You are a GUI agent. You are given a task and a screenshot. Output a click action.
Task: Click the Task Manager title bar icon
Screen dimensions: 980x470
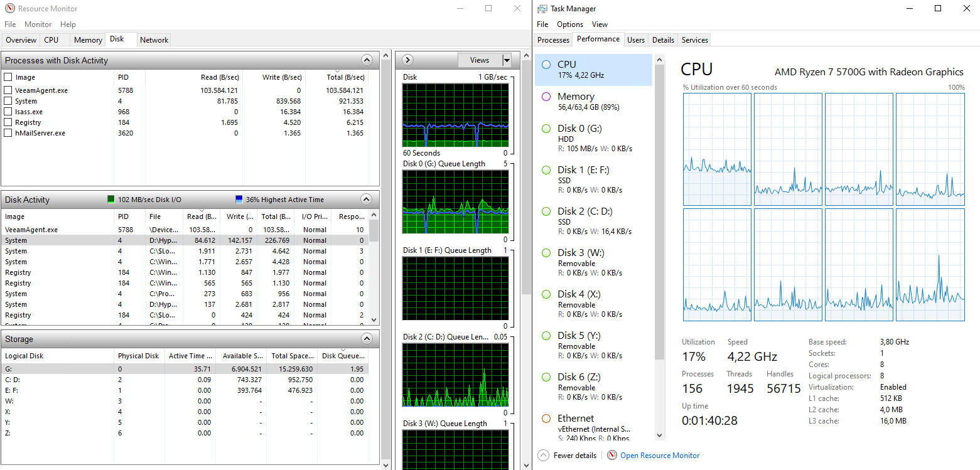coord(542,9)
